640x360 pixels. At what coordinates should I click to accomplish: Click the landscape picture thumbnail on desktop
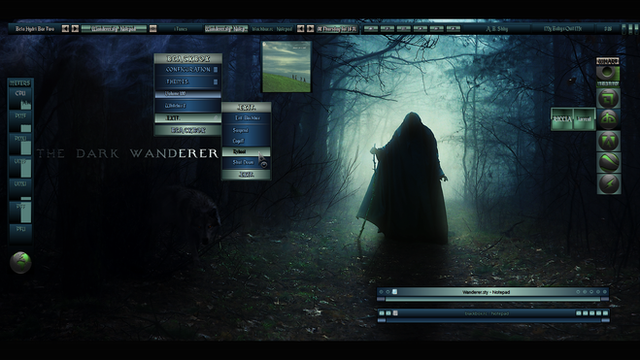(287, 67)
